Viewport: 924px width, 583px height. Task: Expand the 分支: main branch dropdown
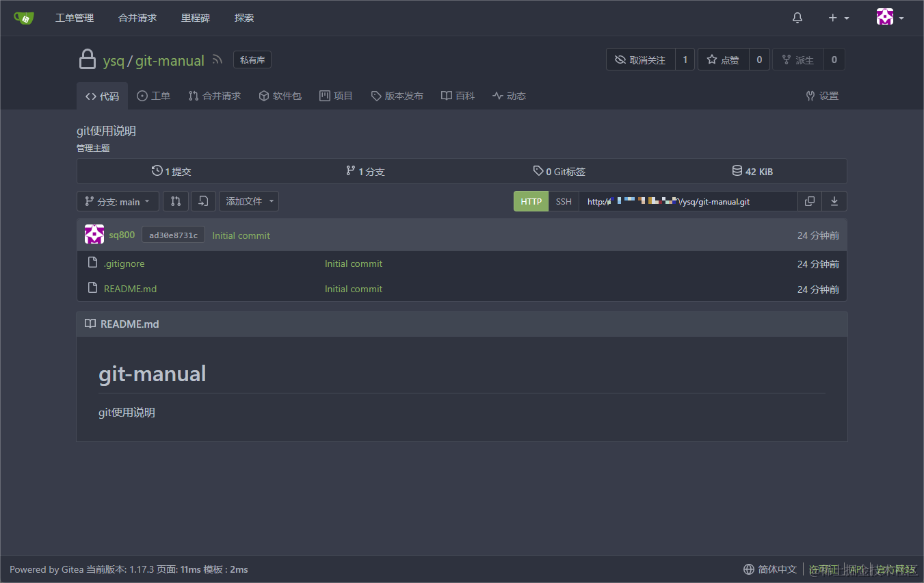118,201
